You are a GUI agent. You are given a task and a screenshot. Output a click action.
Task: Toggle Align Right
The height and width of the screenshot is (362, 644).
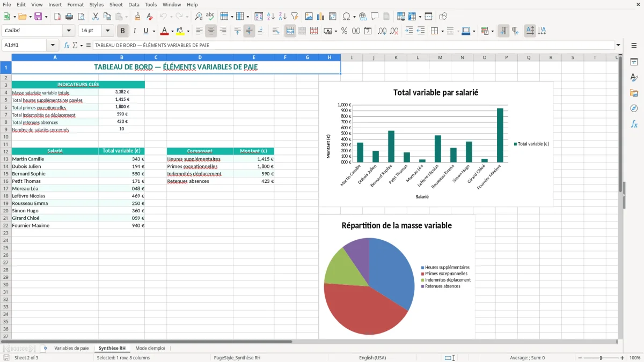pos(223,31)
